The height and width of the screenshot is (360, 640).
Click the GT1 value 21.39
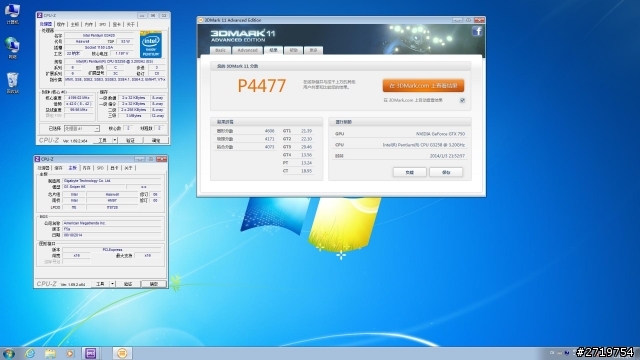click(x=307, y=131)
